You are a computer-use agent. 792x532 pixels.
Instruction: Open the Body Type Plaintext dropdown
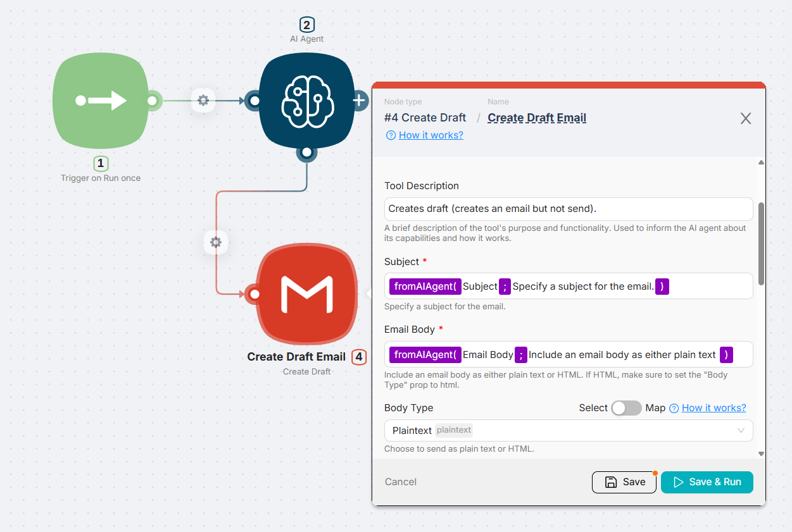coord(568,430)
